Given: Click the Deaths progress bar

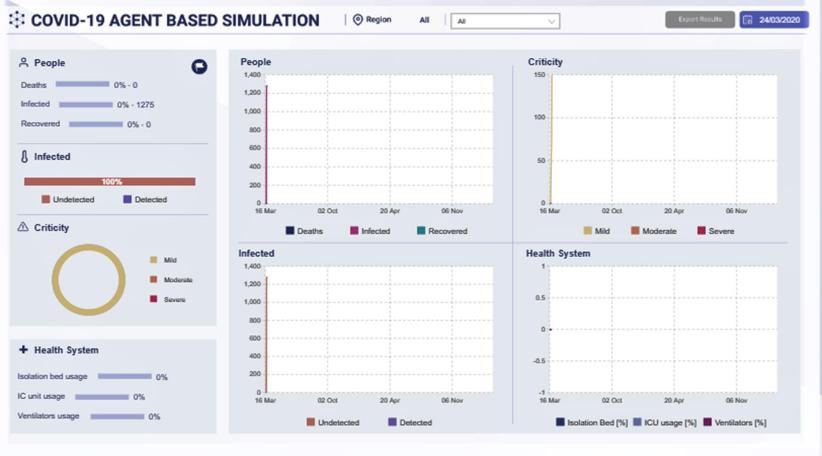Looking at the screenshot, I should coord(82,84).
